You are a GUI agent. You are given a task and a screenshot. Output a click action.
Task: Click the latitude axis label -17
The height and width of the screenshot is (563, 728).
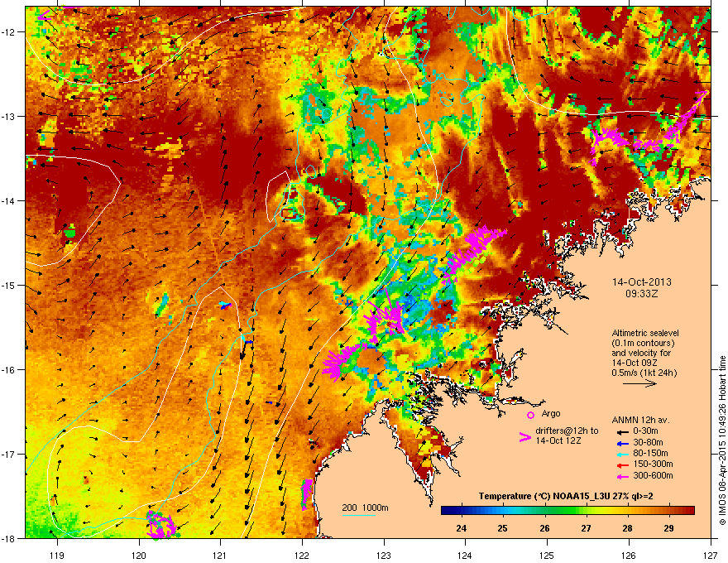tap(9, 455)
